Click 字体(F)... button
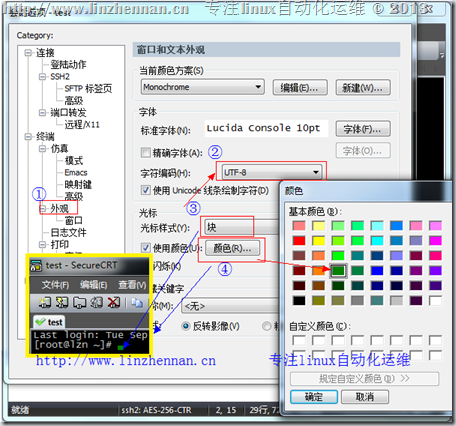 (363, 129)
